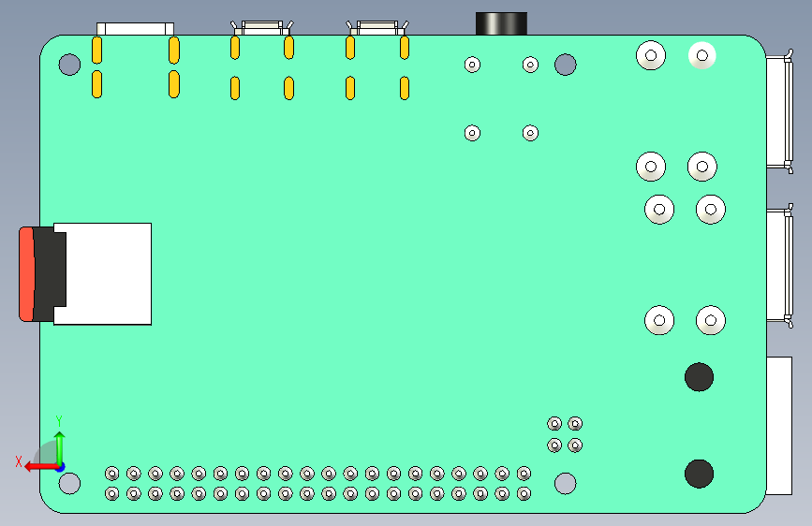Image resolution: width=812 pixels, height=526 pixels.
Task: Click the red X axis arrow of the triad
Action: tap(40, 467)
